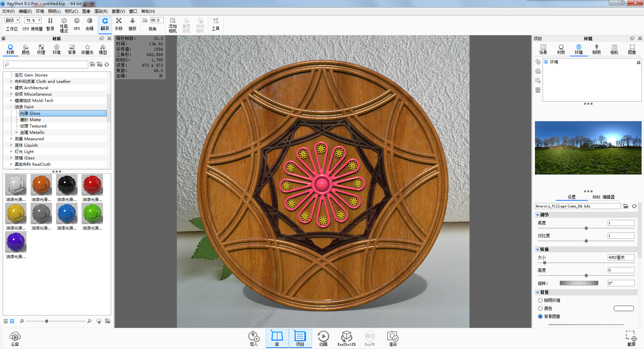Viewport: 644px width, 349px height.
Task: Switch to the Scene project tab
Action: tap(543, 49)
